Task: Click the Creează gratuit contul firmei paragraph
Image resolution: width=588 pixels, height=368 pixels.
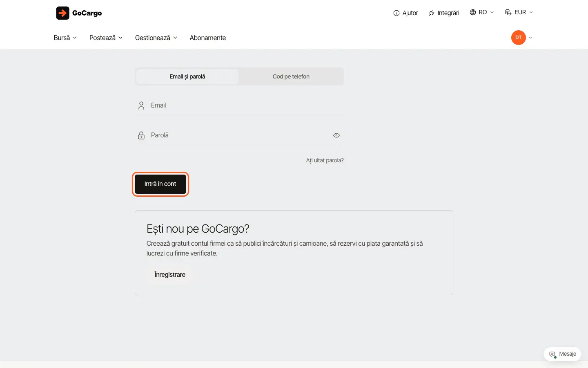Action: [x=285, y=248]
